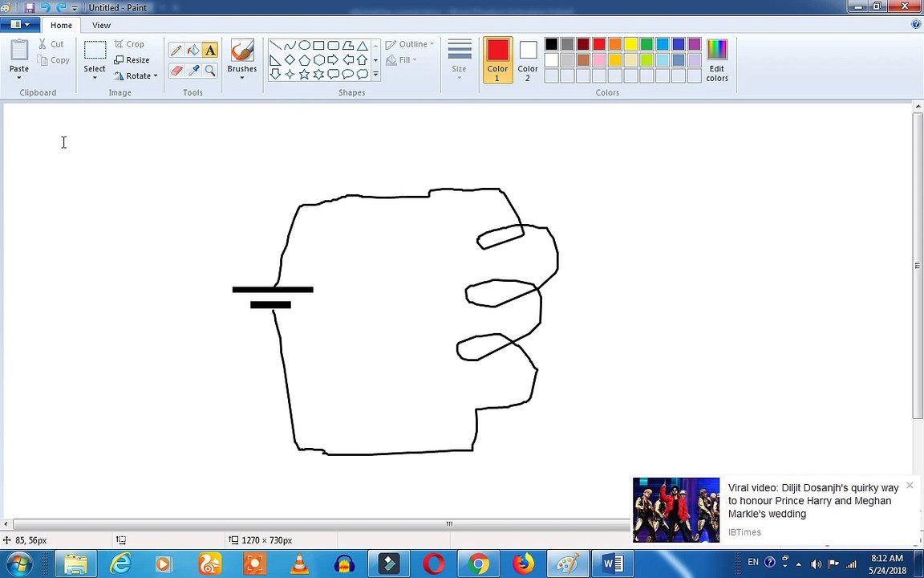This screenshot has width=924, height=578.
Task: Select the Pencil tool
Action: point(176,50)
